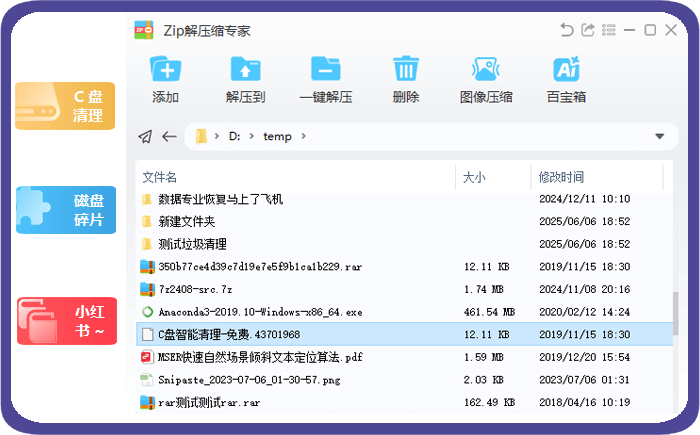The width and height of the screenshot is (700, 435).
Task: Click the 删除 trash can icon
Action: pos(406,69)
